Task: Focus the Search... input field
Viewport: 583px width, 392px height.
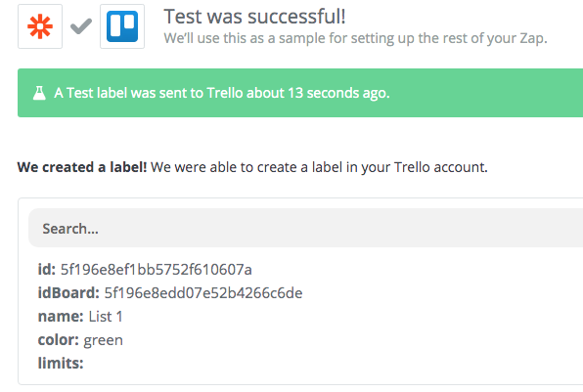Action: 305,228
